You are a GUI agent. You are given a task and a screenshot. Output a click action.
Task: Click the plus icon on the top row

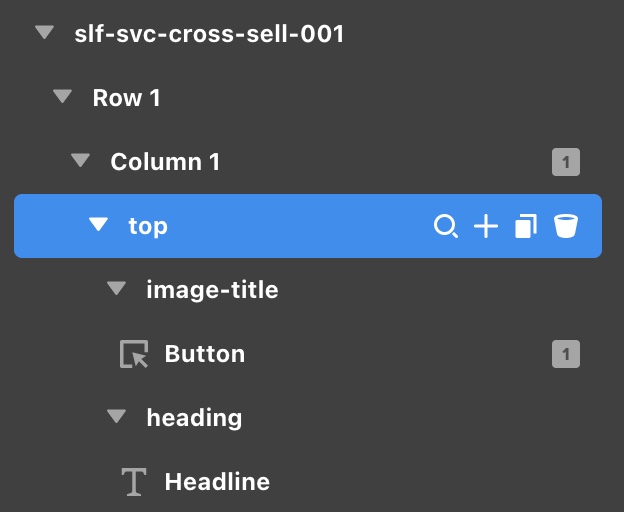pyautogui.click(x=485, y=227)
